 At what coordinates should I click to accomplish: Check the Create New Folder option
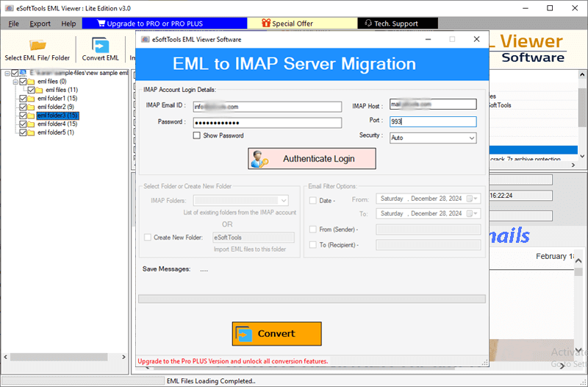click(x=148, y=237)
